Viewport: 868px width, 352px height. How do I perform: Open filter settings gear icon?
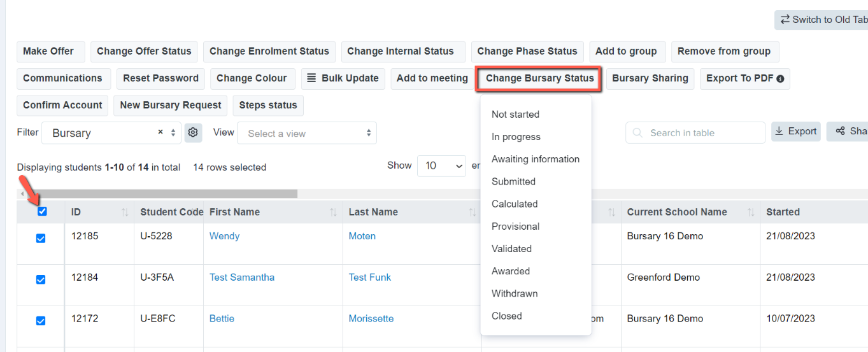pyautogui.click(x=193, y=133)
